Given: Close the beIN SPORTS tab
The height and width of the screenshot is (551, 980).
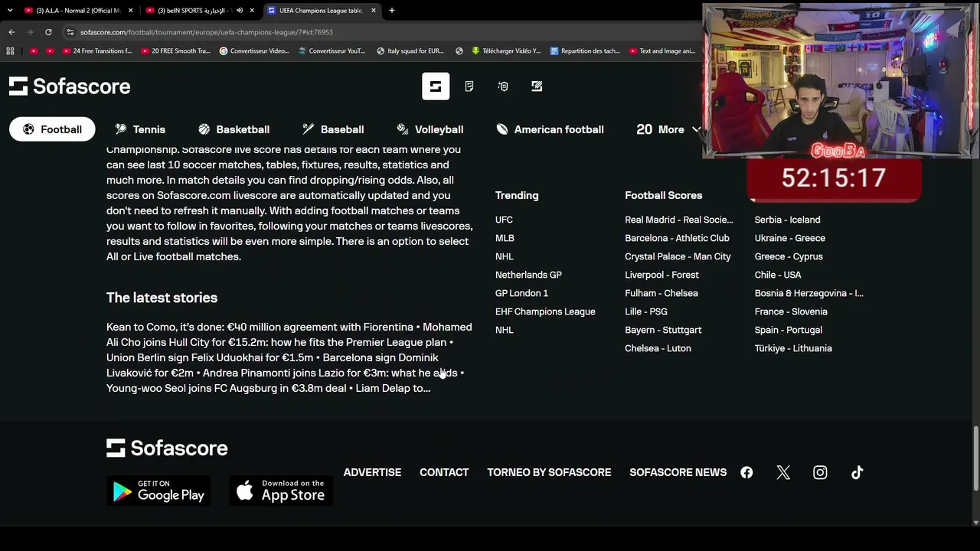Looking at the screenshot, I should (252, 11).
